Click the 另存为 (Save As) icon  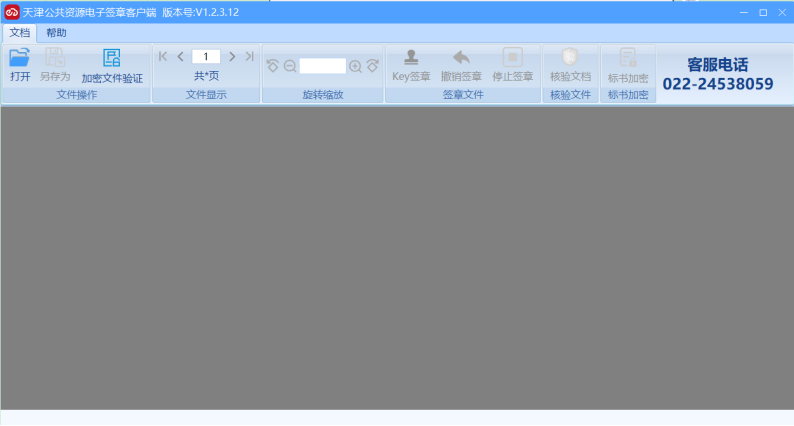click(x=55, y=59)
